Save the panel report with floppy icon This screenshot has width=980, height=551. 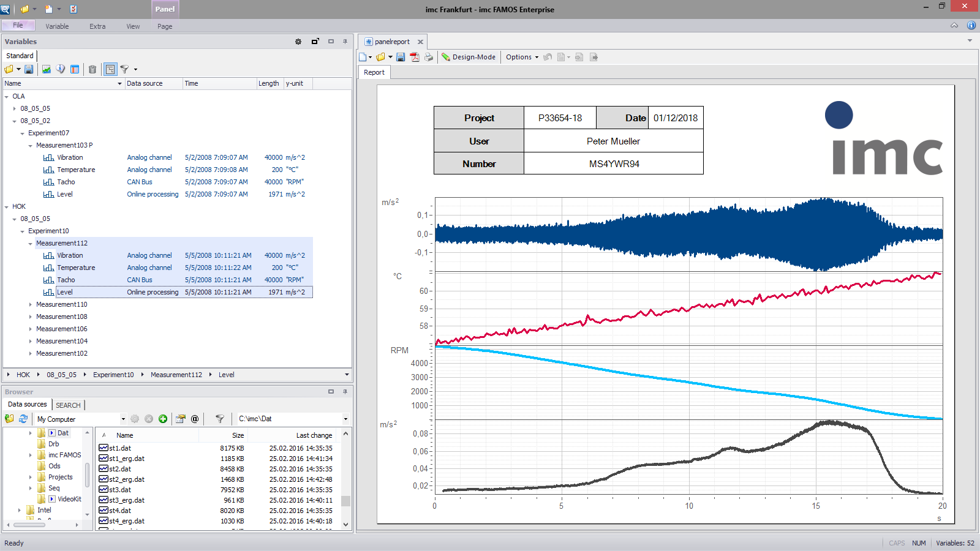[401, 57]
